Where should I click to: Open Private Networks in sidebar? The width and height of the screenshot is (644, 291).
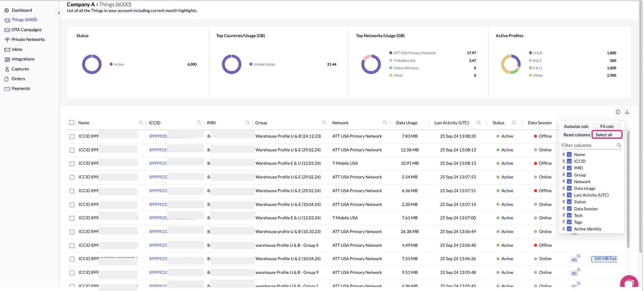(x=28, y=39)
